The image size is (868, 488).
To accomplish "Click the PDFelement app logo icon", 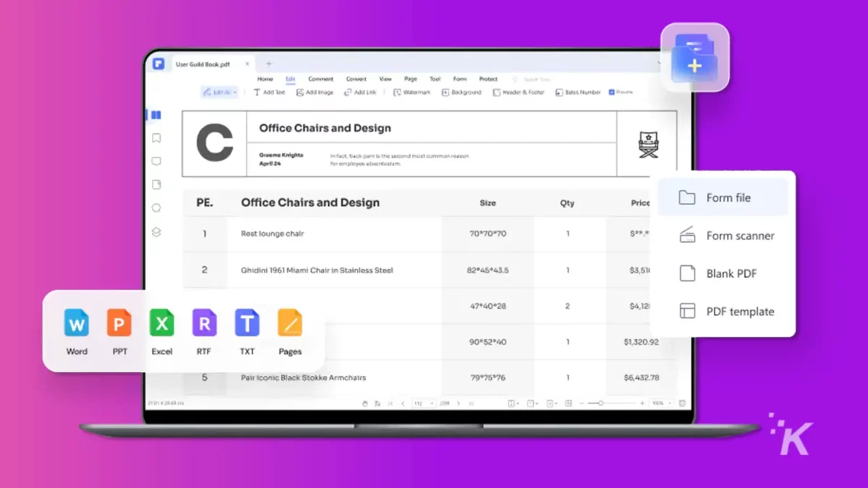I will pyautogui.click(x=158, y=64).
